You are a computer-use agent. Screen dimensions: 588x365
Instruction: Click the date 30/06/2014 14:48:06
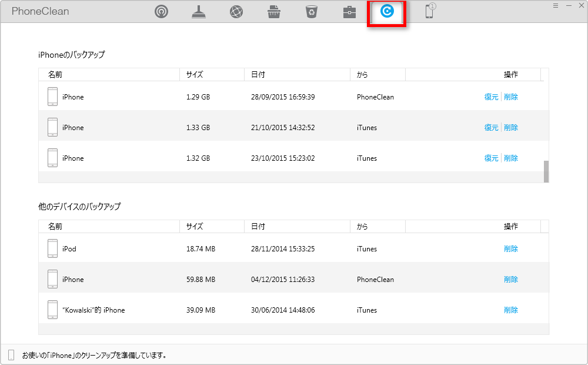click(x=283, y=310)
